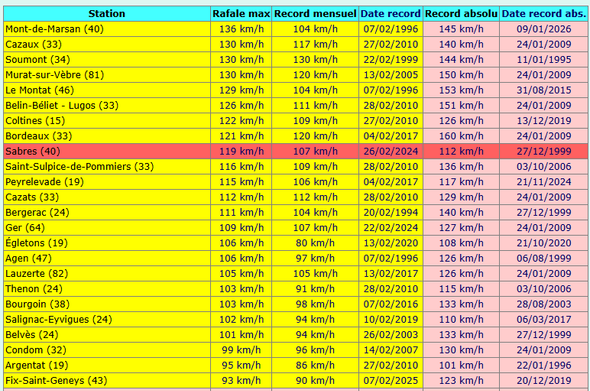Click the Murat-sur-Vèbre (81) station cell

(106, 75)
